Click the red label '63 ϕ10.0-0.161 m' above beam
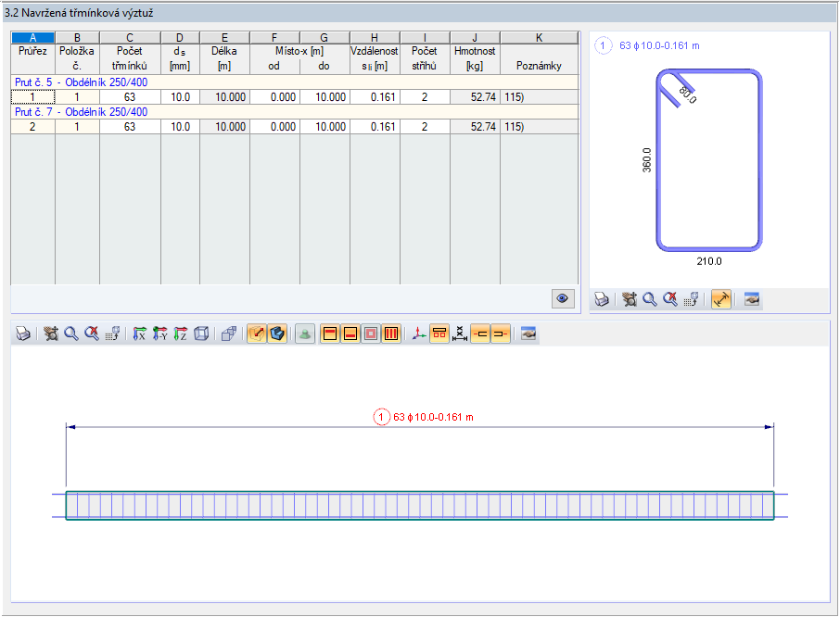This screenshot has width=840, height=617. point(433,417)
